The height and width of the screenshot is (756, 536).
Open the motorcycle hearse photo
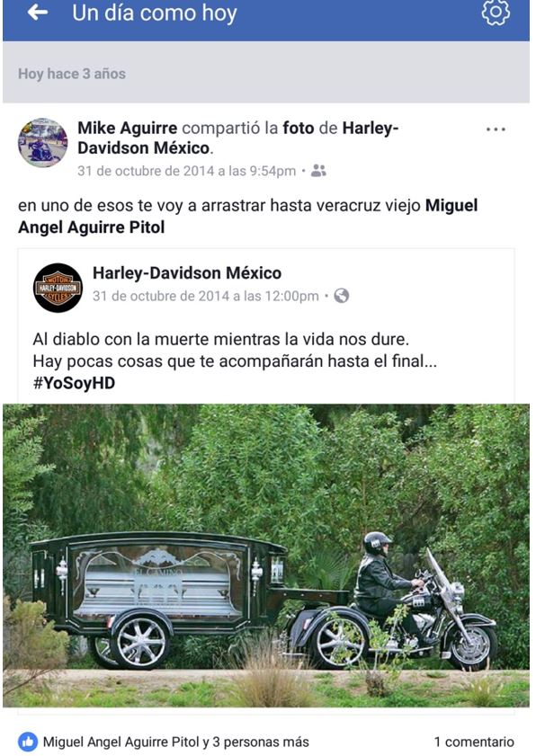(266, 556)
